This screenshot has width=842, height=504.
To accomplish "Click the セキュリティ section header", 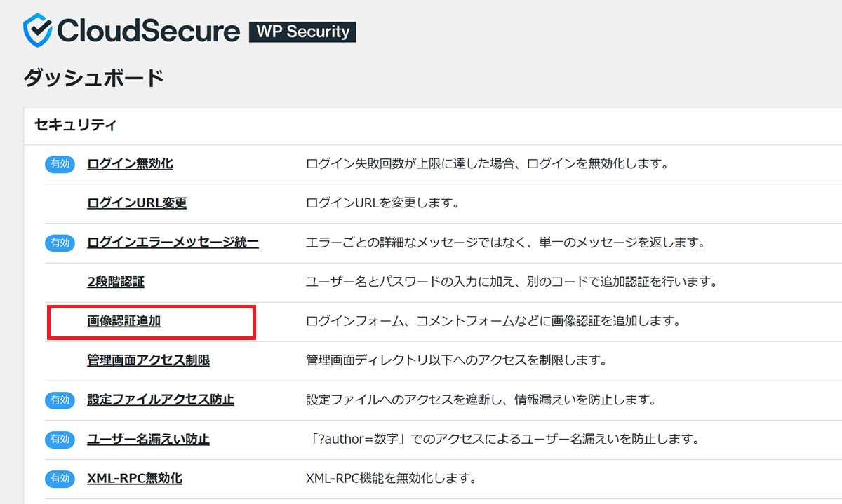I will point(75,125).
